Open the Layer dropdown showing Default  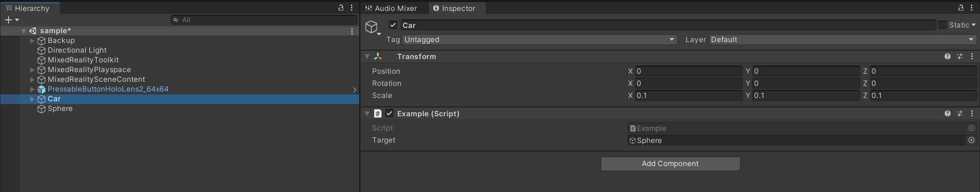pyautogui.click(x=842, y=40)
